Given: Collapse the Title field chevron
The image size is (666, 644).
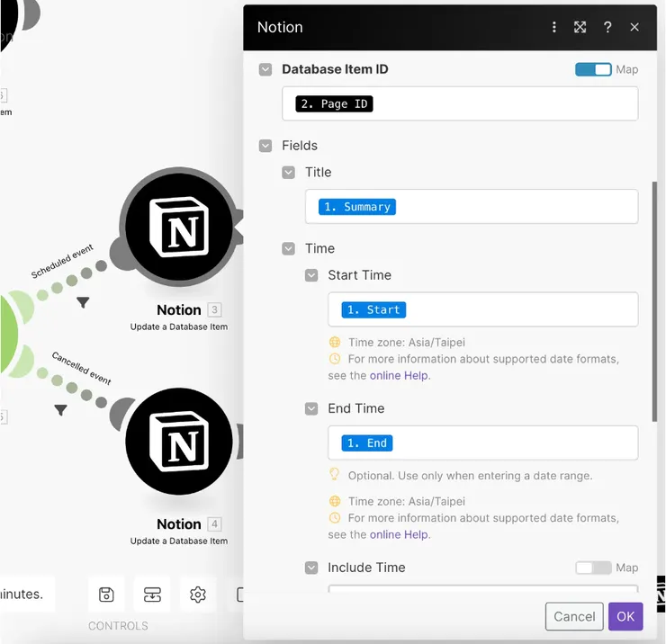Looking at the screenshot, I should click(x=288, y=173).
